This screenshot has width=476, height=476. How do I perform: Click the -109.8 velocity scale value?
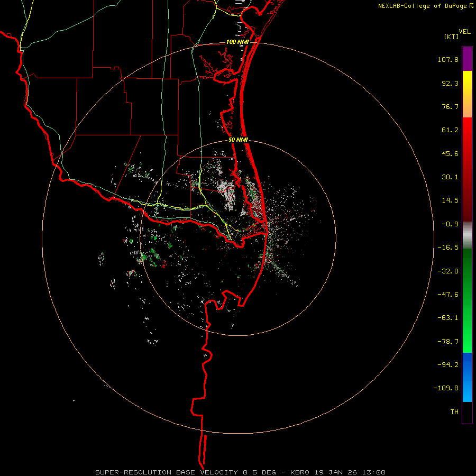click(x=446, y=388)
